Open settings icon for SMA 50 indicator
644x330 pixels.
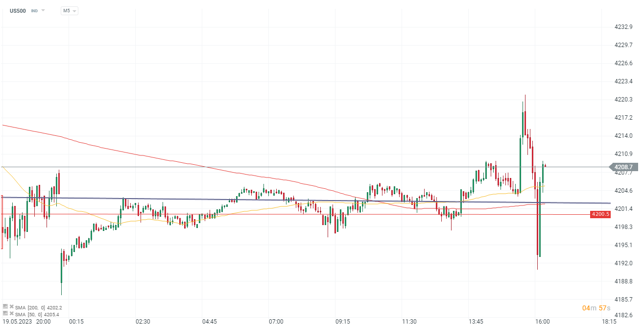[x=5, y=313]
